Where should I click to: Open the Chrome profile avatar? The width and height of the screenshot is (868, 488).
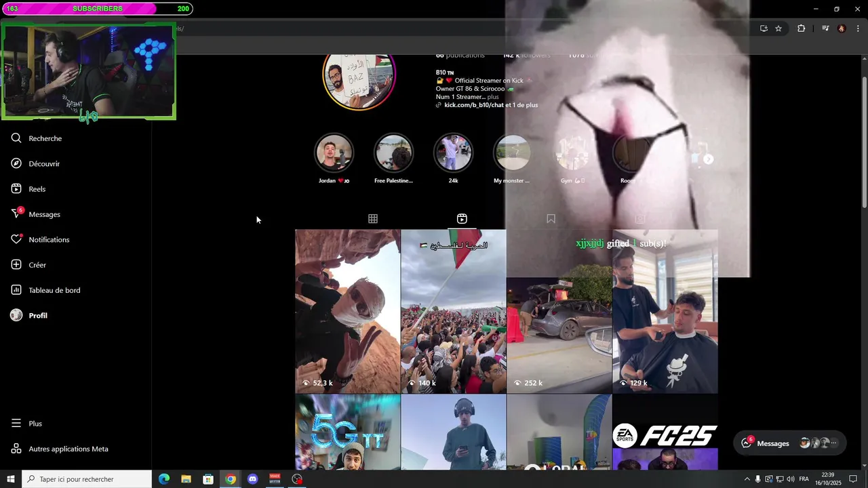[842, 28]
